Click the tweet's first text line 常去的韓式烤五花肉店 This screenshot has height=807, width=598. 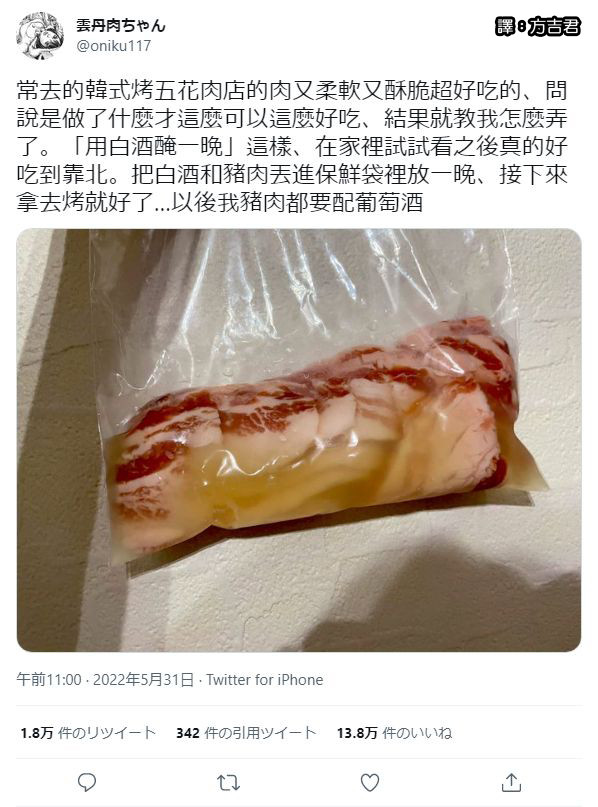click(x=292, y=92)
